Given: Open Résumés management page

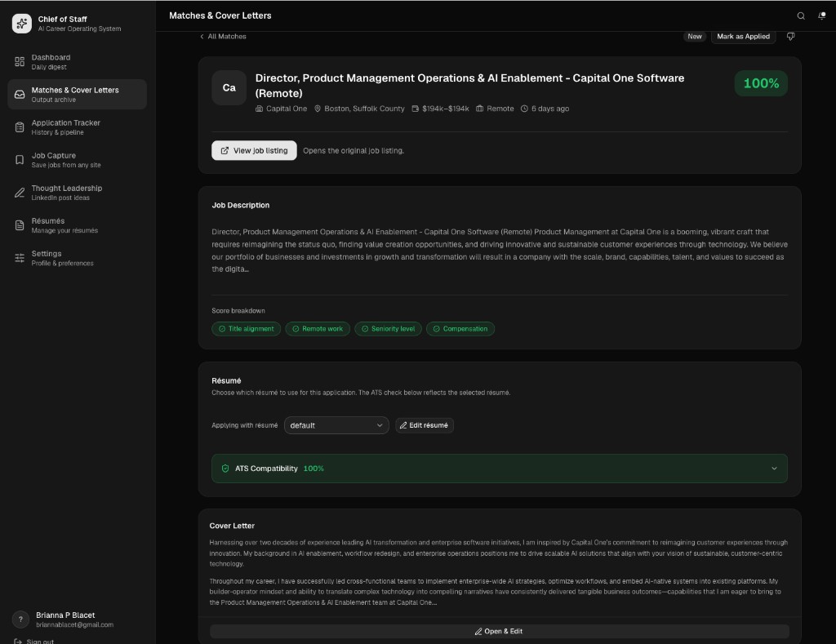Looking at the screenshot, I should [x=78, y=225].
